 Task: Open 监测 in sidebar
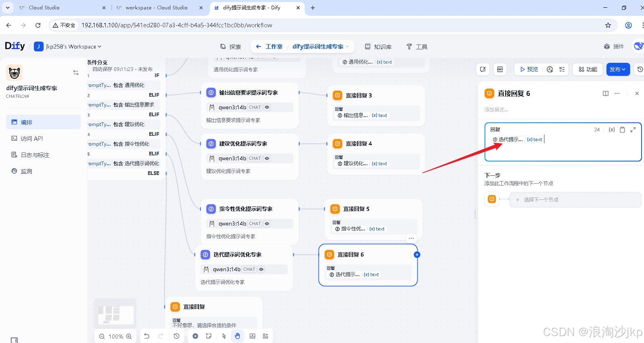point(43,171)
